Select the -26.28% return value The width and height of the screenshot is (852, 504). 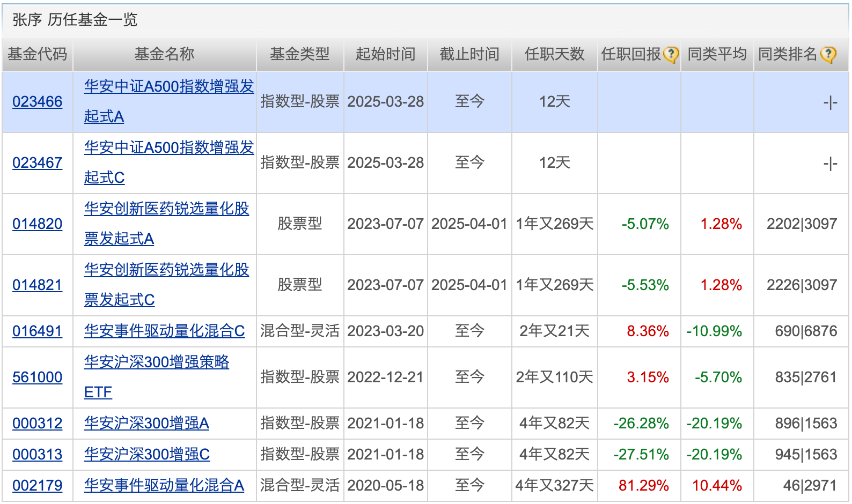[641, 423]
